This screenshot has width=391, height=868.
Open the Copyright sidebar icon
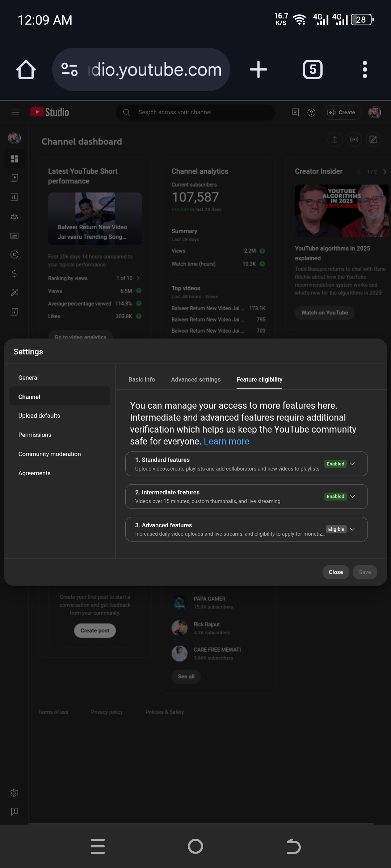(14, 255)
